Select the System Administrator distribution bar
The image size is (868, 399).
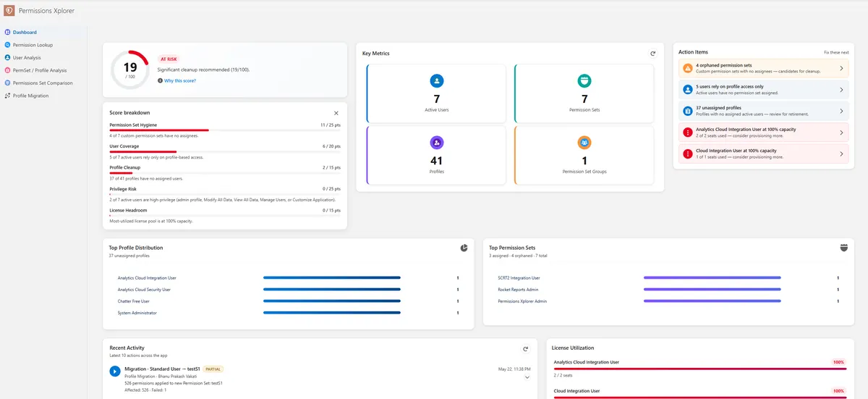click(x=332, y=313)
